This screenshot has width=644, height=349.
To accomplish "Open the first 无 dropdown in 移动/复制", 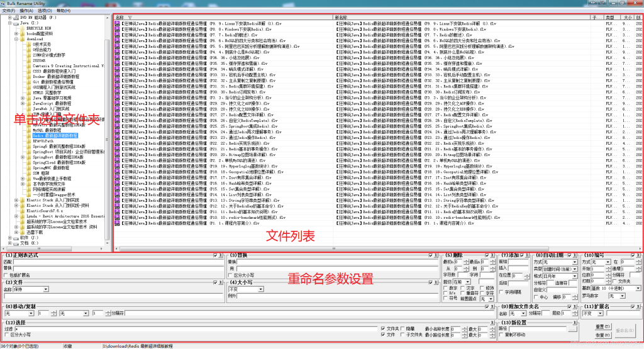I will 19,313.
